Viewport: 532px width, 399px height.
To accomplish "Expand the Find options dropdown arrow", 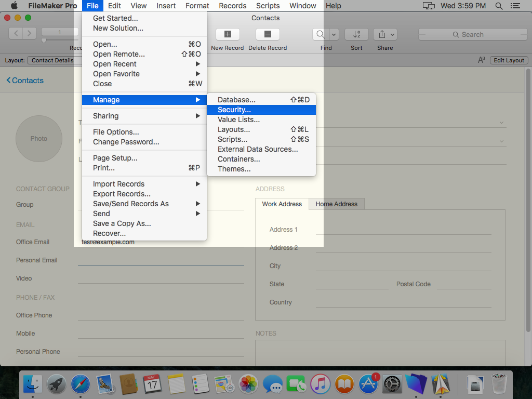I will (334, 34).
